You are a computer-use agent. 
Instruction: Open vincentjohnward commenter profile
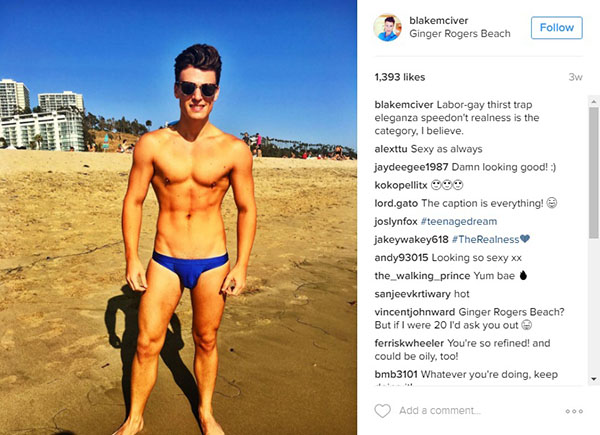[414, 312]
